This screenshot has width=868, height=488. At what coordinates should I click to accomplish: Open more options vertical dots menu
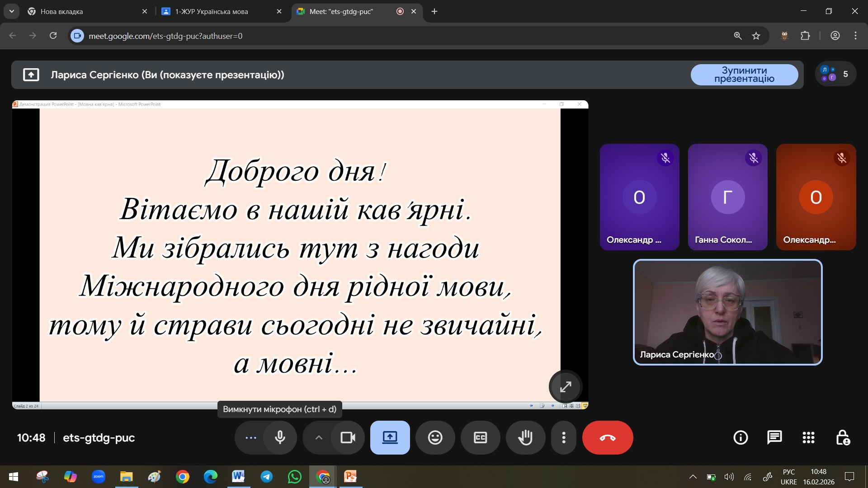click(x=563, y=437)
